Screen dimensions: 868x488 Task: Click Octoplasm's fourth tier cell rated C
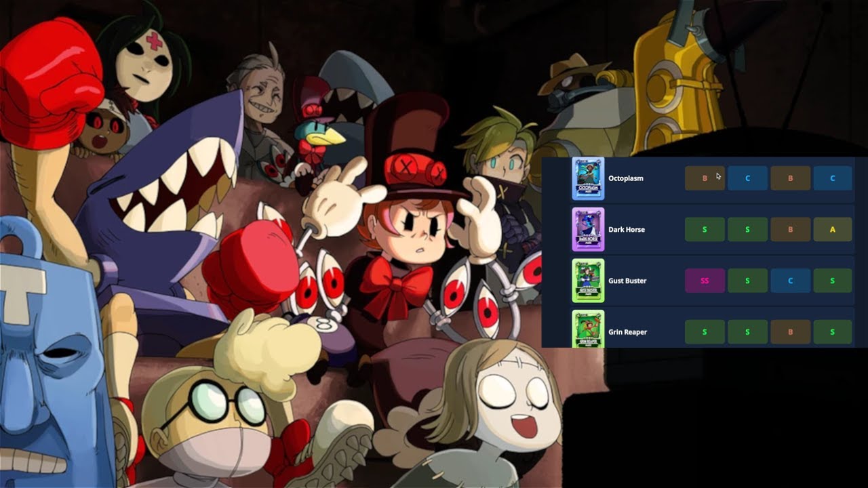click(832, 178)
